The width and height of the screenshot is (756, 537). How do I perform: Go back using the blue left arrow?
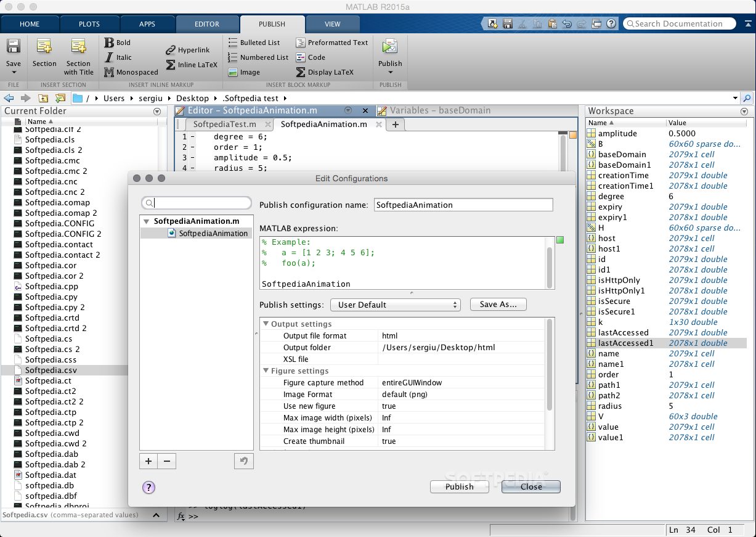tap(9, 98)
